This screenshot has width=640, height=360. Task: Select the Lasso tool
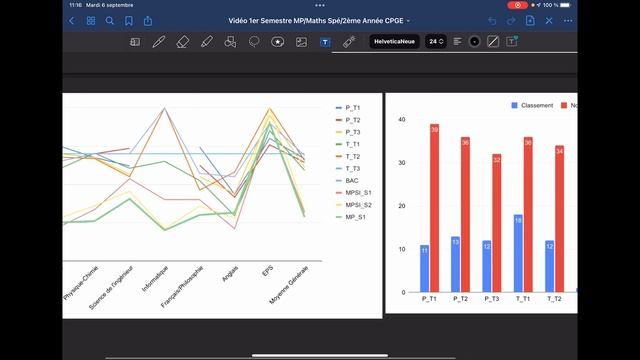[254, 42]
